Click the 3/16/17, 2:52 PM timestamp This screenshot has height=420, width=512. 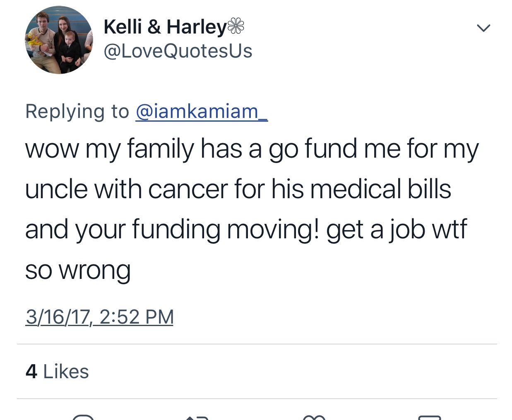[x=99, y=317]
